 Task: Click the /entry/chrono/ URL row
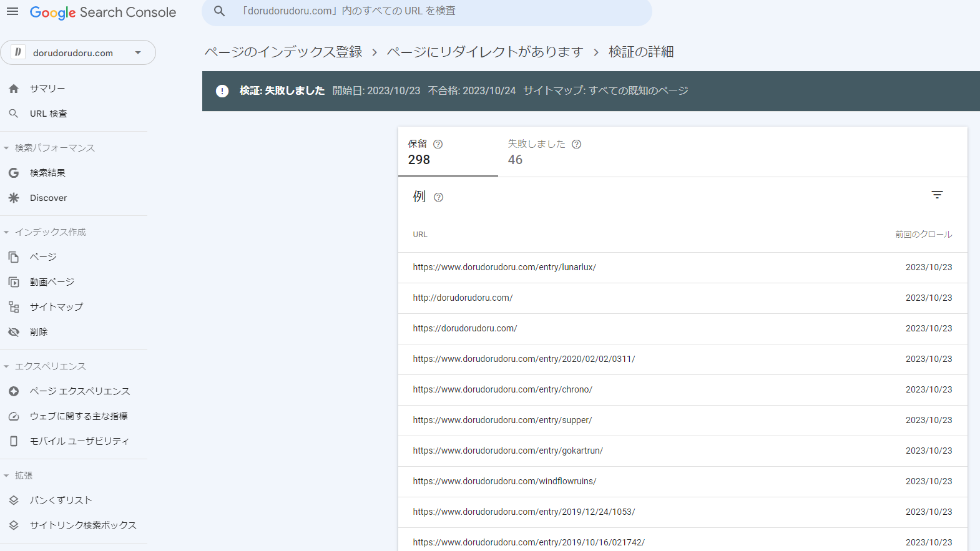pyautogui.click(x=683, y=390)
